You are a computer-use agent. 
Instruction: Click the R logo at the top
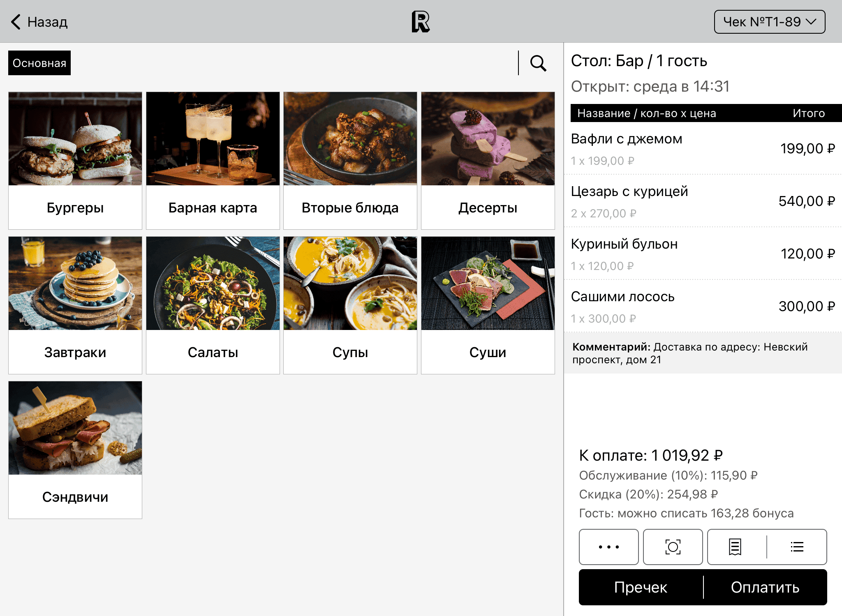[x=421, y=22]
